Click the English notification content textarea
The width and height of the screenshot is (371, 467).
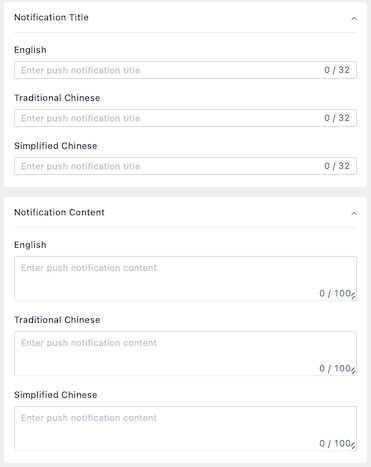click(x=185, y=278)
